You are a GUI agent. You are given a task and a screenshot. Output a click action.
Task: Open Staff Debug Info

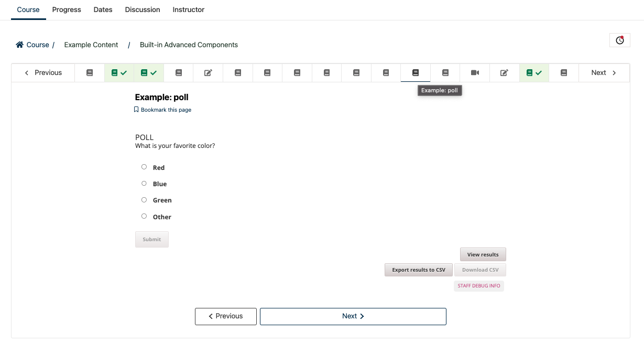coord(479,286)
